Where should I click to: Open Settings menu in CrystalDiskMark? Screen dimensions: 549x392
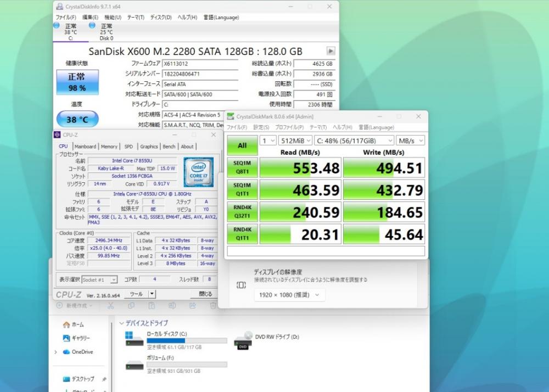[261, 127]
